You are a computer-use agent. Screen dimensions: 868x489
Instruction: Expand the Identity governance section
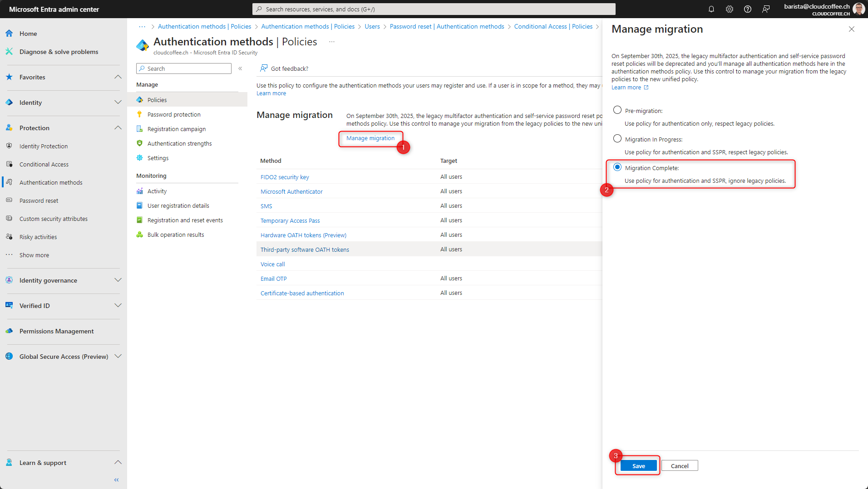tap(118, 280)
